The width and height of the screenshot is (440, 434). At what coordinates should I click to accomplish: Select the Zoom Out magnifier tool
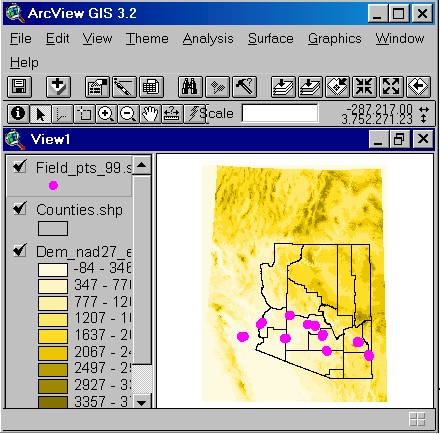[x=128, y=114]
